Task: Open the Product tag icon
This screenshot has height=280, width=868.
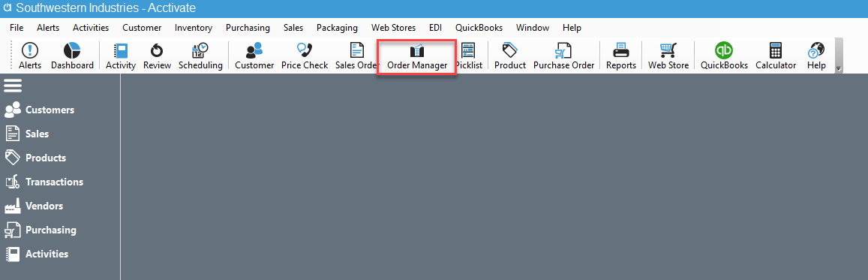Action: 510,56
